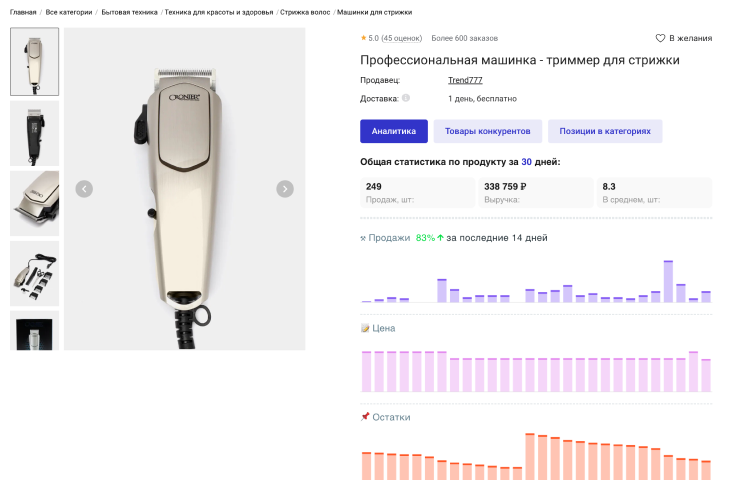Image resolution: width=738 pixels, height=480 pixels.
Task: Change the 30 days period value
Action: click(526, 162)
